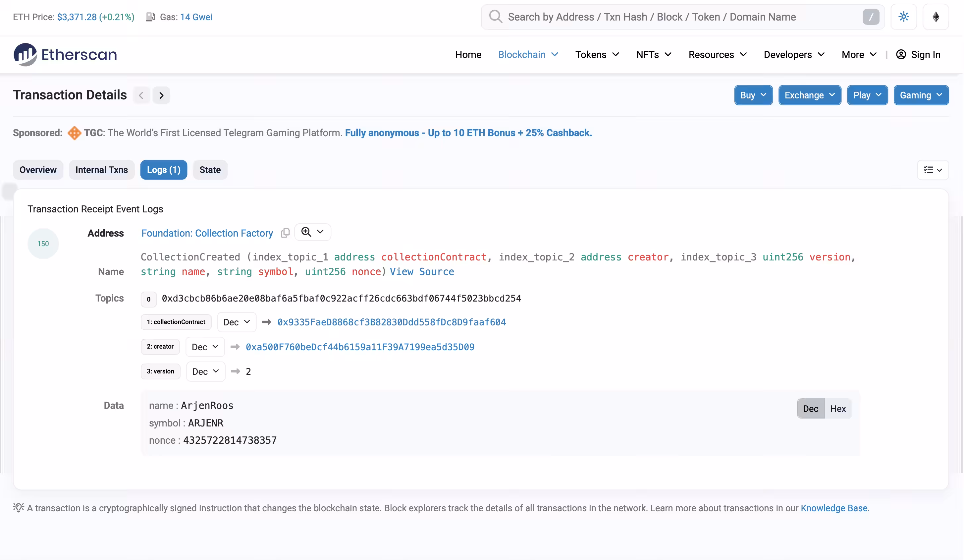Image resolution: width=964 pixels, height=560 pixels.
Task: Copy the Foundation Collection Factory address
Action: pyautogui.click(x=285, y=233)
